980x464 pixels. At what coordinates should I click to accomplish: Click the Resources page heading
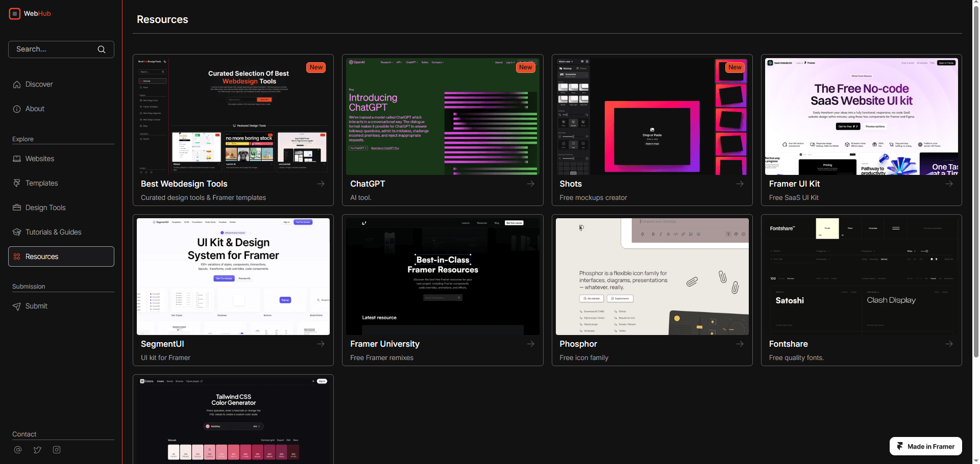click(162, 19)
